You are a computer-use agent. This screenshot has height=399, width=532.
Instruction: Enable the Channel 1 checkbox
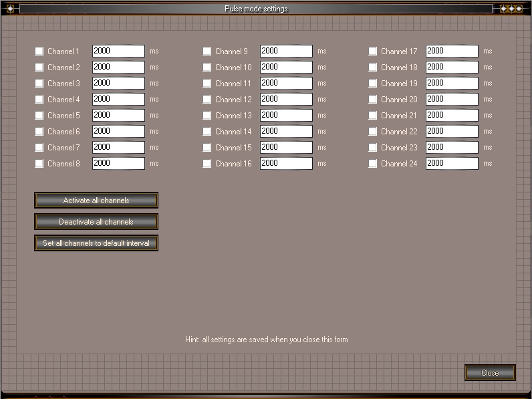tap(39, 51)
